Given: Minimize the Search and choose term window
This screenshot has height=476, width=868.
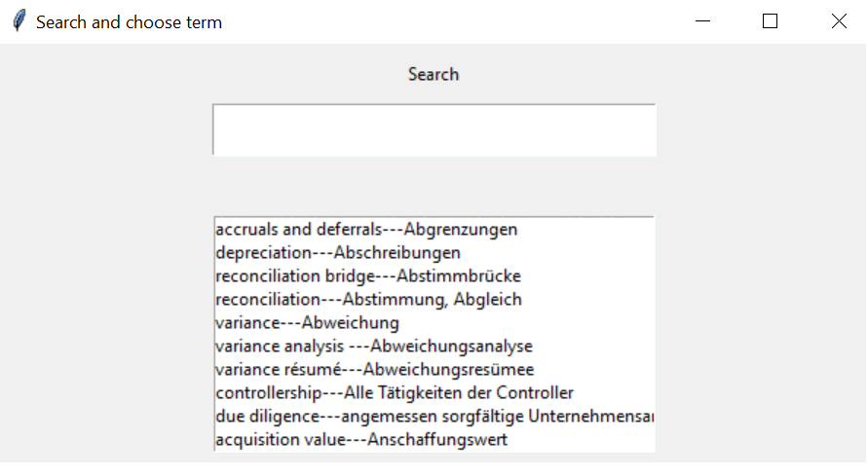Looking at the screenshot, I should coord(703,21).
